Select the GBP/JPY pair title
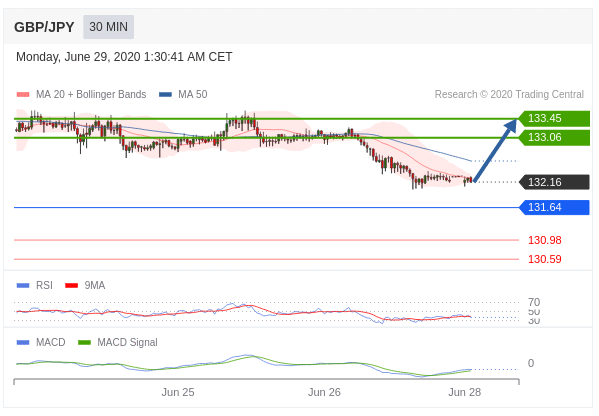This screenshot has width=599, height=416. pyautogui.click(x=44, y=28)
